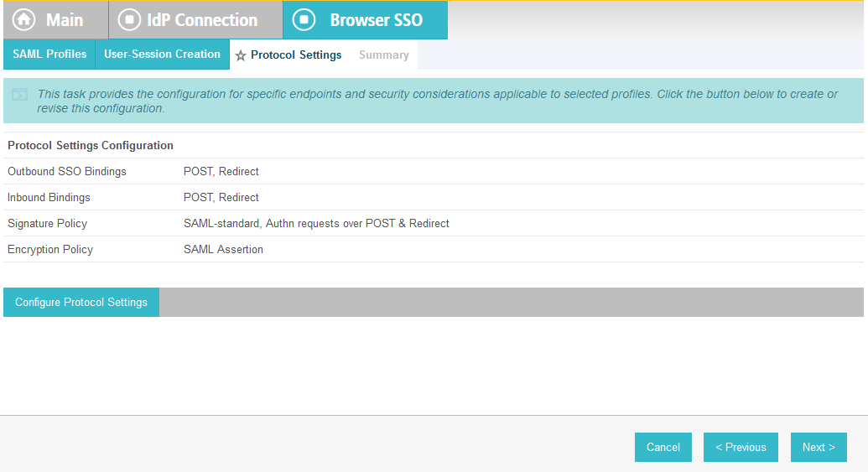868x472 pixels.
Task: Switch to SAML Profiles sub-tab
Action: click(49, 54)
